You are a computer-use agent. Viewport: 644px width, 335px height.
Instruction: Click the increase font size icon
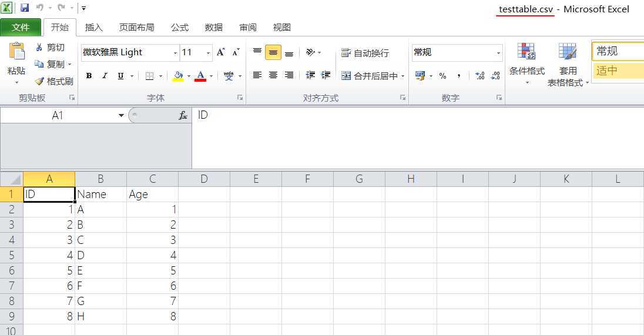pos(221,52)
